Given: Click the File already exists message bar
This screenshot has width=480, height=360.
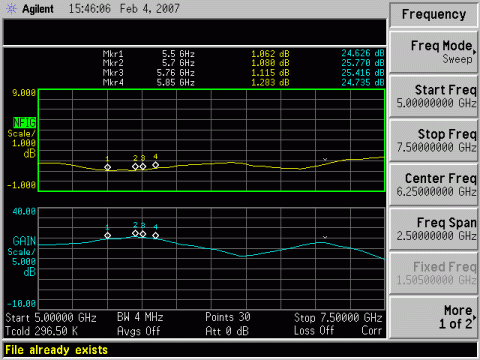Looking at the screenshot, I should [240, 350].
